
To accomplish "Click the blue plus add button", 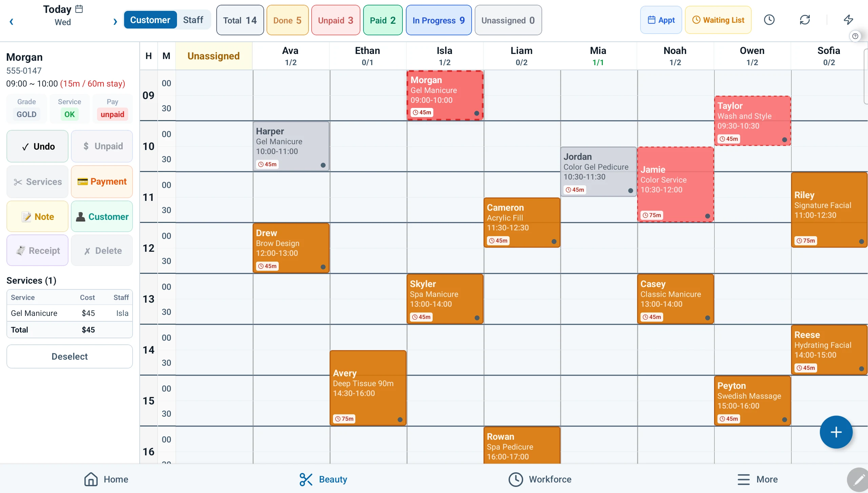I will 836,432.
